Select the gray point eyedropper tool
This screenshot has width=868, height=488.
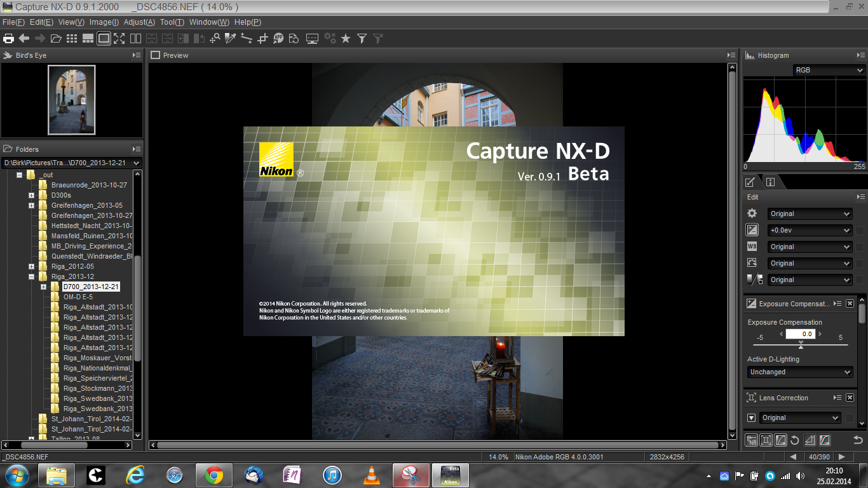(231, 39)
